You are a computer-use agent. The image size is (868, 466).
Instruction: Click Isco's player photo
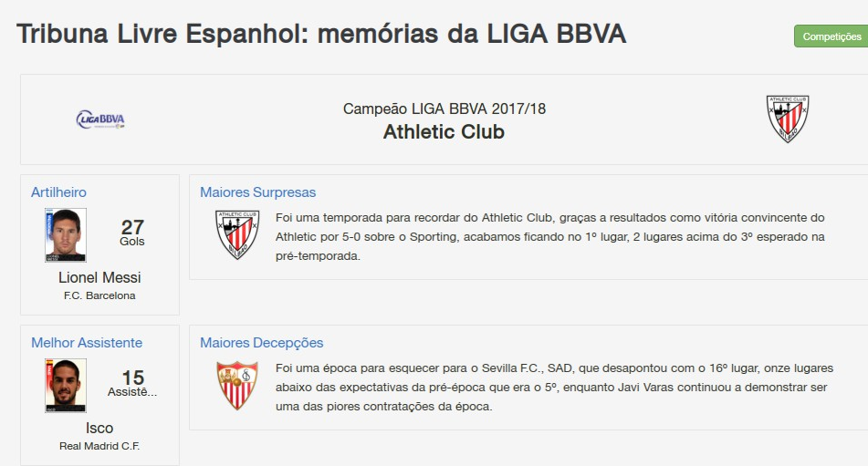click(65, 385)
